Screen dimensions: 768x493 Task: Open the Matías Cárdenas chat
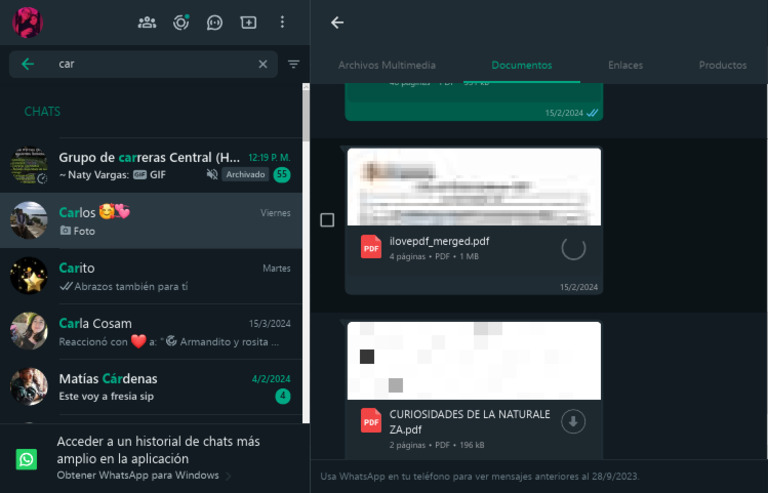pyautogui.click(x=151, y=387)
